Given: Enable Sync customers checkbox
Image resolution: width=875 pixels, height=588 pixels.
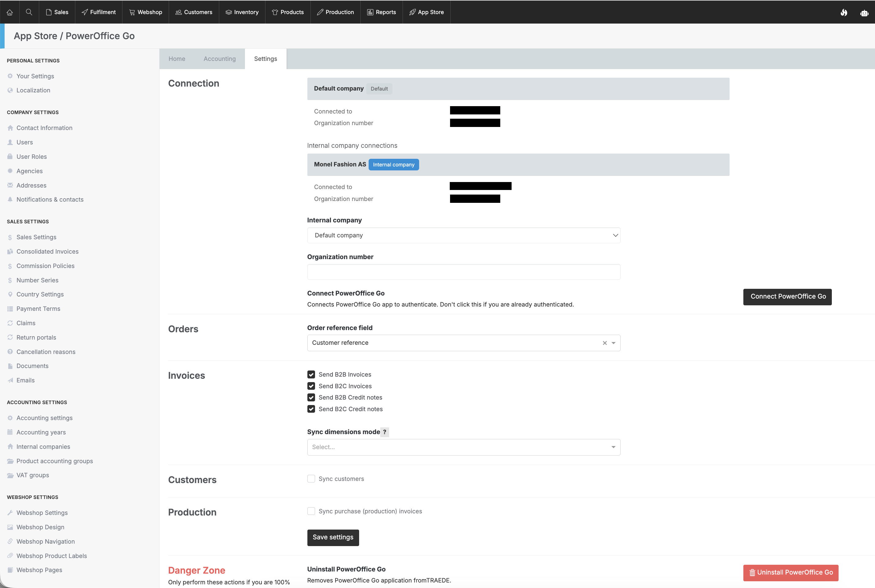Looking at the screenshot, I should (x=311, y=479).
